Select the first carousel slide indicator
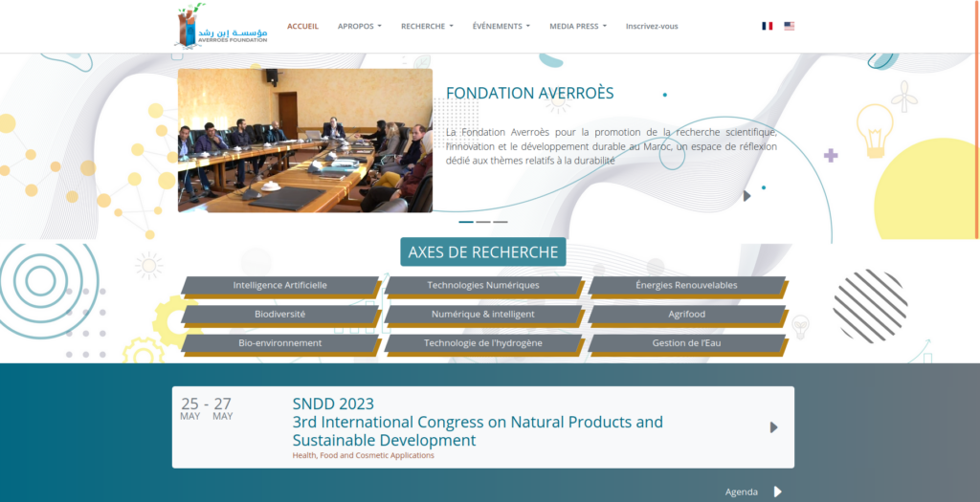The height and width of the screenshot is (502, 980). click(x=466, y=222)
